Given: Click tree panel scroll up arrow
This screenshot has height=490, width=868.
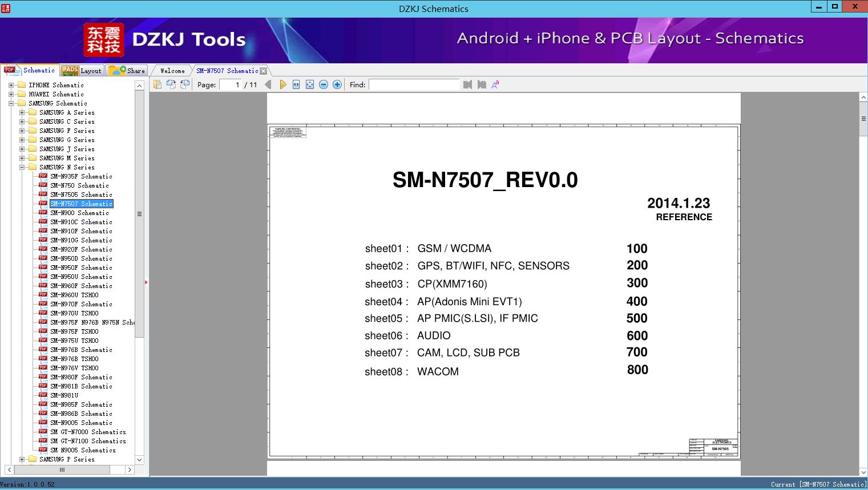Looking at the screenshot, I should coord(139,86).
